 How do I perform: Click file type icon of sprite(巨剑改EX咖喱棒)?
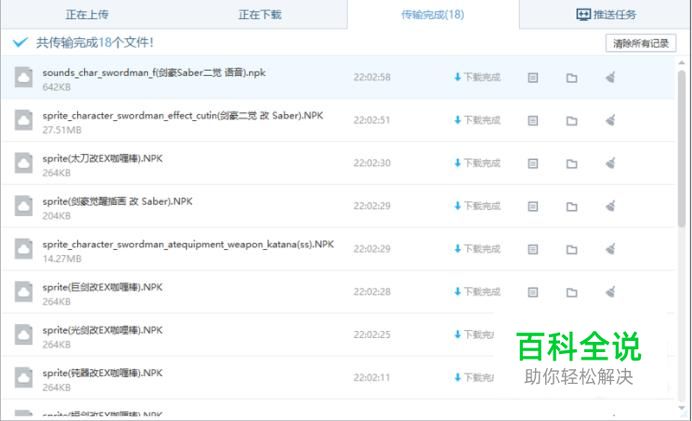(23, 291)
